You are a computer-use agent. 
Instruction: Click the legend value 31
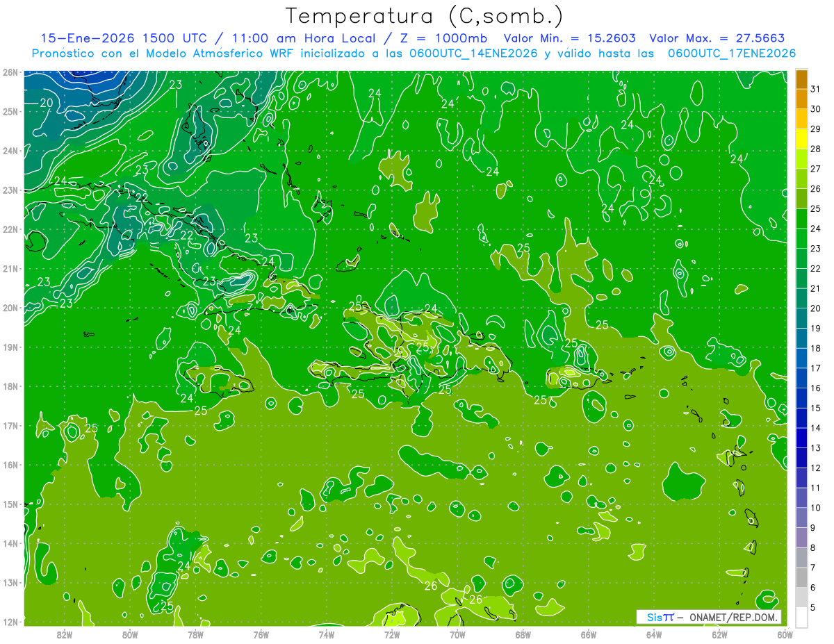coord(815,88)
